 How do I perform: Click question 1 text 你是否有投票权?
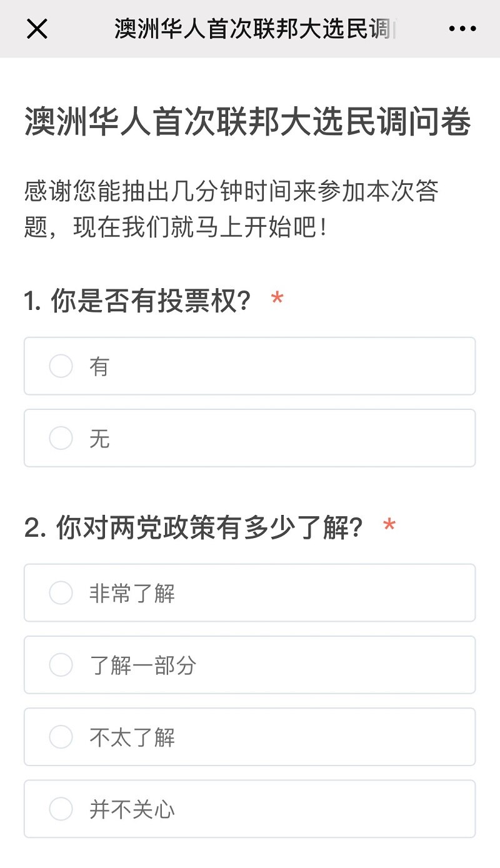[137, 301]
